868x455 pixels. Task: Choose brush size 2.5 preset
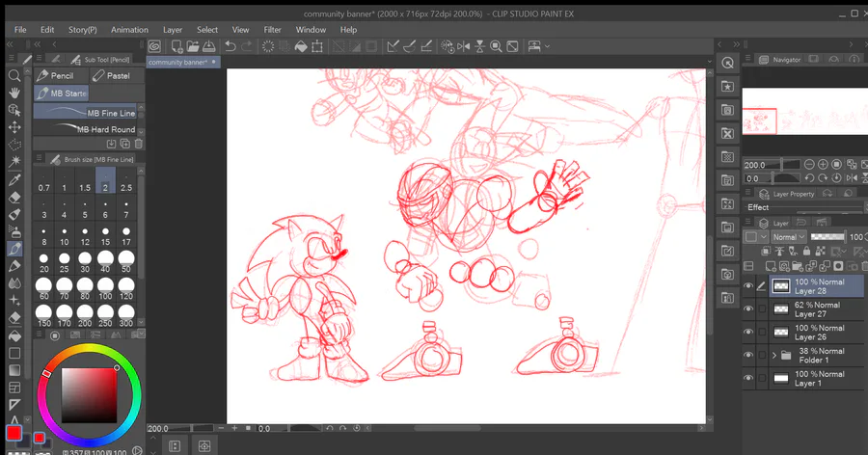pos(126,181)
